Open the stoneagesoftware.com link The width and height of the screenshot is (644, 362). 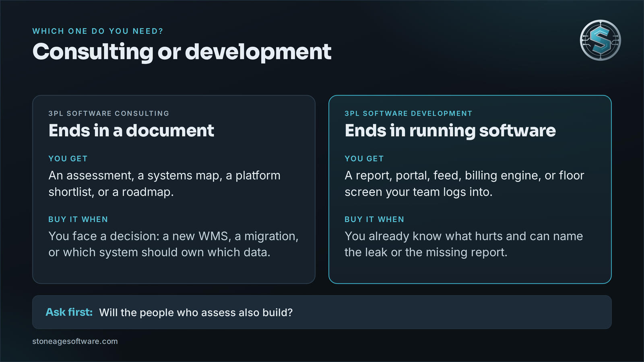75,341
